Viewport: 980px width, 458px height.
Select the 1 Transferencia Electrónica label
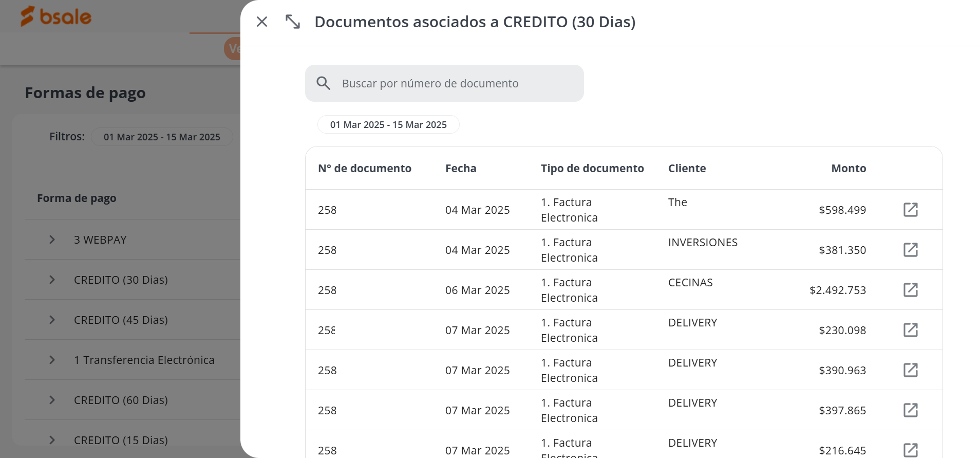144,360
